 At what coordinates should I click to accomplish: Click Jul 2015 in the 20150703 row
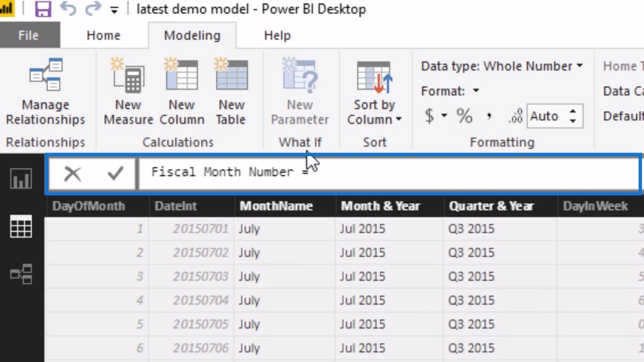(389, 276)
